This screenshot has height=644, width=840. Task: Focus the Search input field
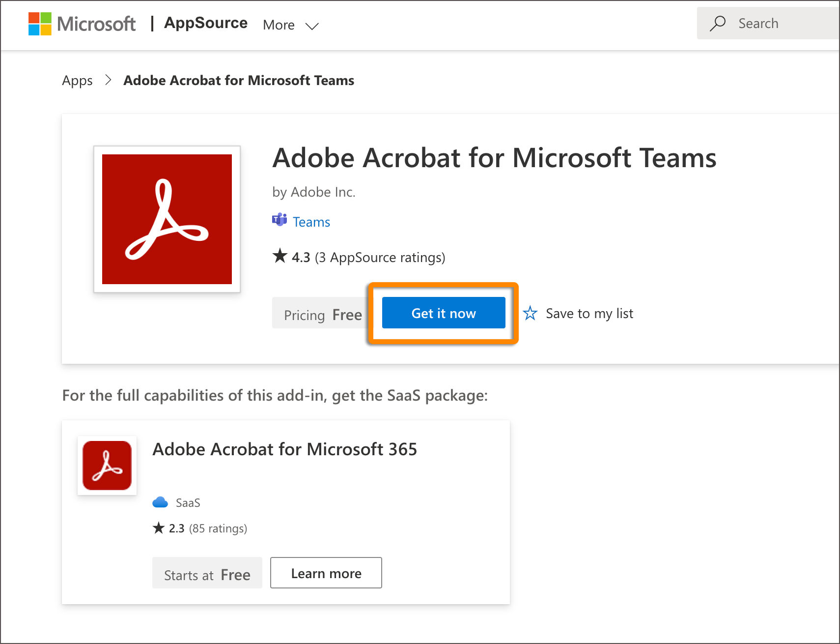[768, 24]
